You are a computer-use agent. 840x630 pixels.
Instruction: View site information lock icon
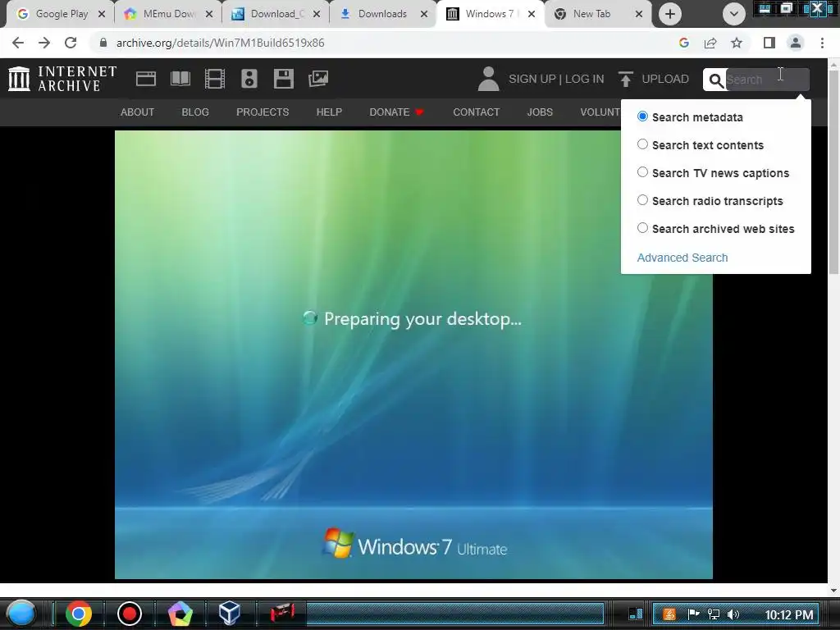(x=103, y=43)
